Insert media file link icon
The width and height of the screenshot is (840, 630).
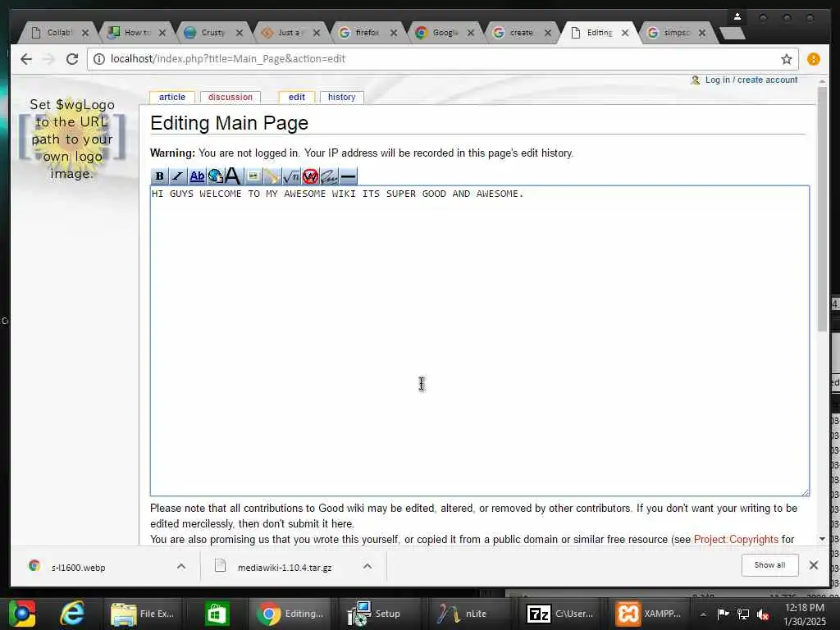pos(272,176)
